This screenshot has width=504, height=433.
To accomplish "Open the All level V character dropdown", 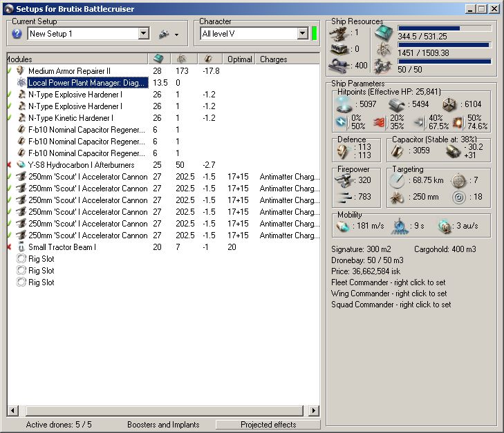I will pyautogui.click(x=303, y=34).
